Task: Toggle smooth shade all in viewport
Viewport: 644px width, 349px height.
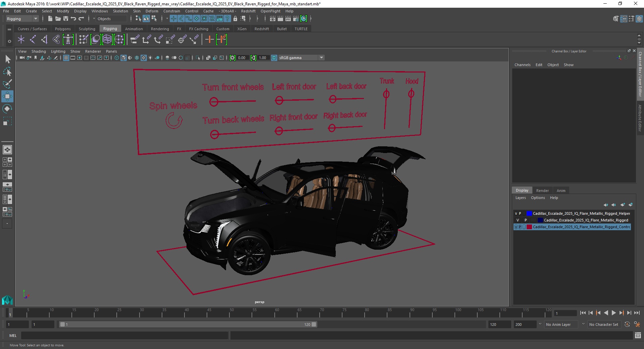Action: (x=123, y=58)
